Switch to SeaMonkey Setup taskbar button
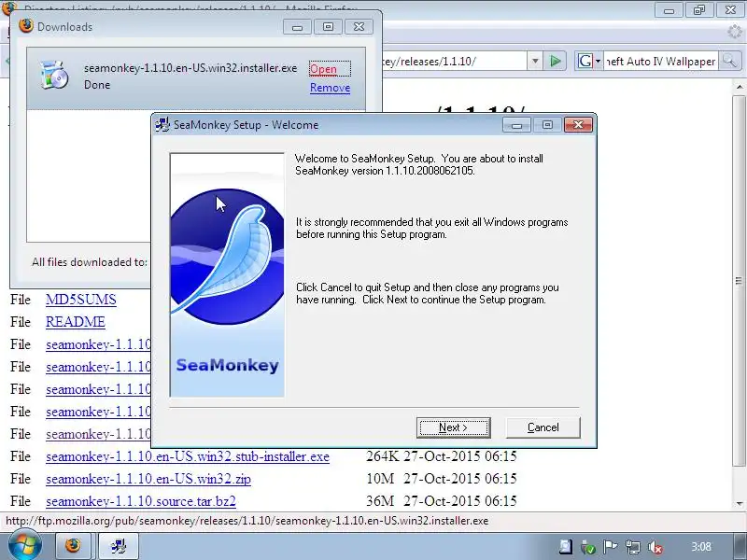The image size is (747, 560). [x=119, y=545]
